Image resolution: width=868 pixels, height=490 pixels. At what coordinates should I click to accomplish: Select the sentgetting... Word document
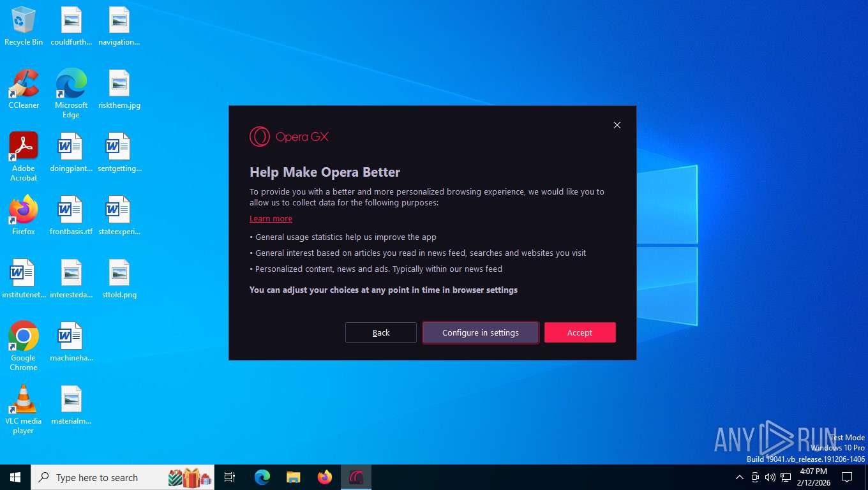coord(119,152)
